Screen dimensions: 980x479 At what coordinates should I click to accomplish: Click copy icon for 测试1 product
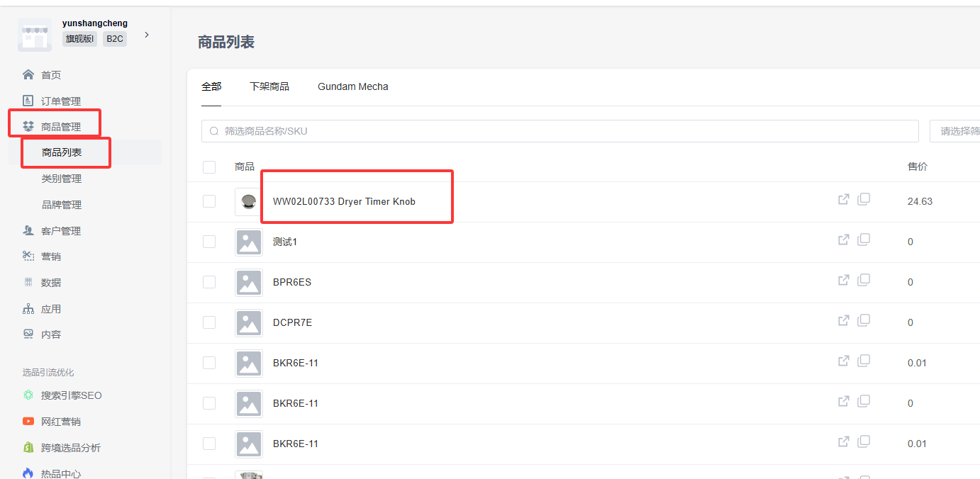click(864, 240)
